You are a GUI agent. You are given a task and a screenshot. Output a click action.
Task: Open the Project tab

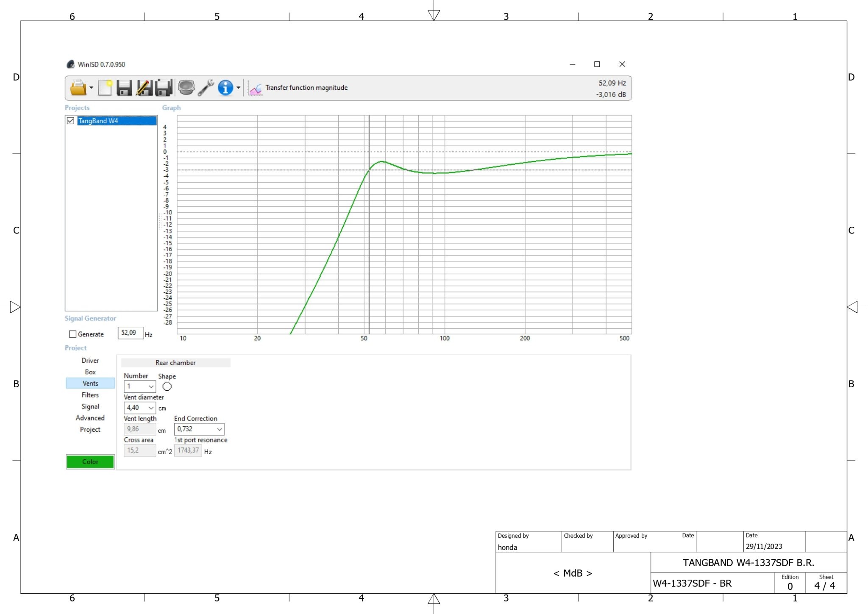tap(90, 429)
